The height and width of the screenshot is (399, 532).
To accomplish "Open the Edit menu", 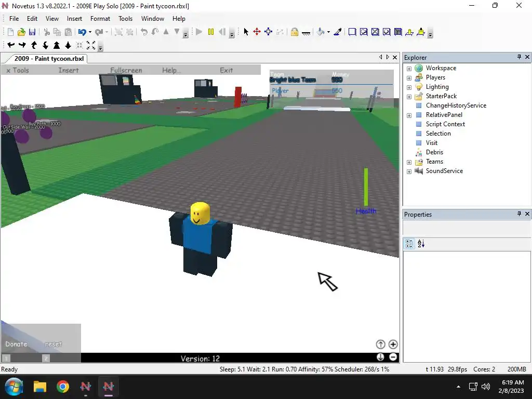I will 32,19.
